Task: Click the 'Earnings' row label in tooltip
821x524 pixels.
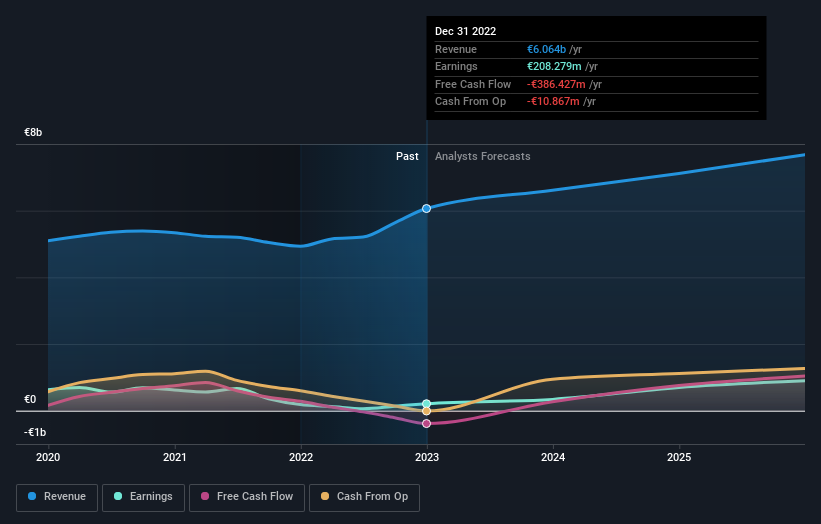Action: (x=456, y=66)
